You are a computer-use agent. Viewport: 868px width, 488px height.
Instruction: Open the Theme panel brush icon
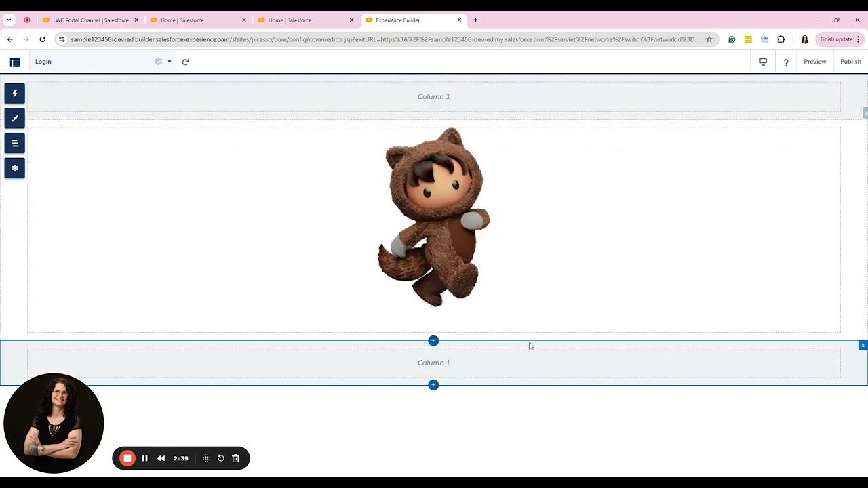point(15,119)
